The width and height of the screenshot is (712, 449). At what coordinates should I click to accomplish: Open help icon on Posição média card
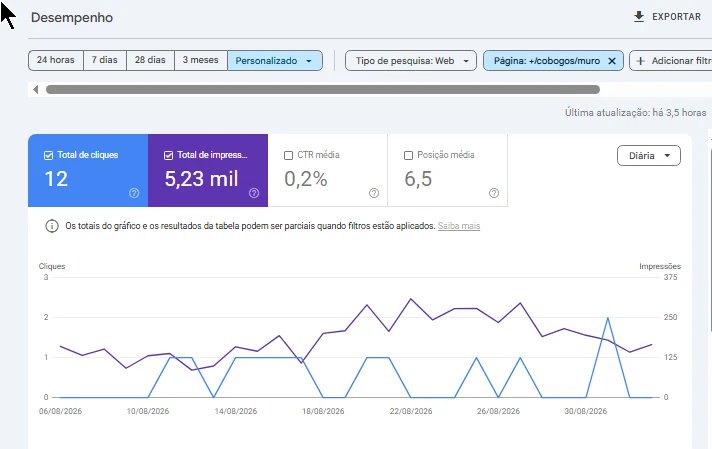494,193
